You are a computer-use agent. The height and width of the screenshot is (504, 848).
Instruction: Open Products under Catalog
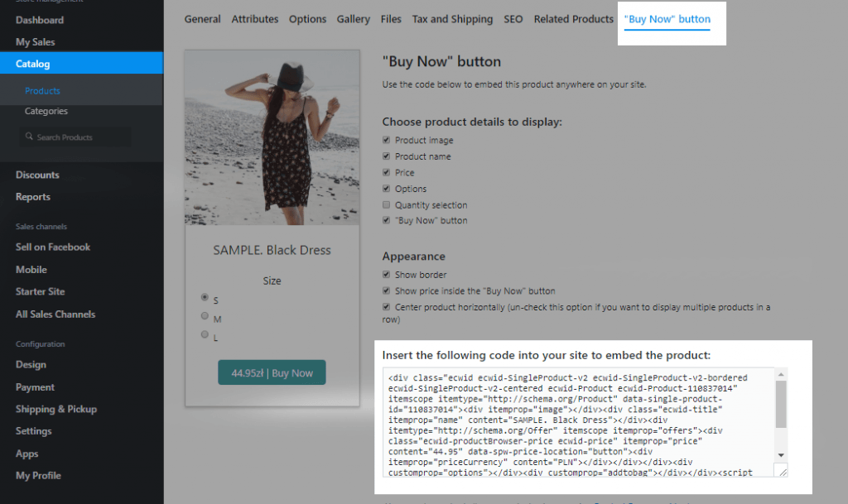[x=42, y=91]
